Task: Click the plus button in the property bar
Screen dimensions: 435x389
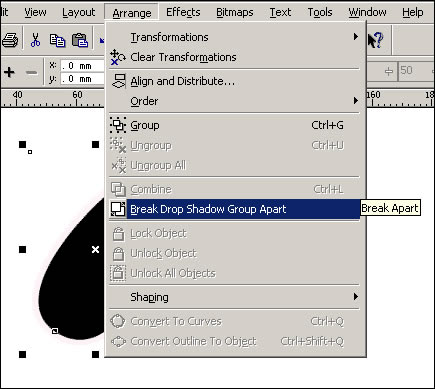Action: [9, 72]
